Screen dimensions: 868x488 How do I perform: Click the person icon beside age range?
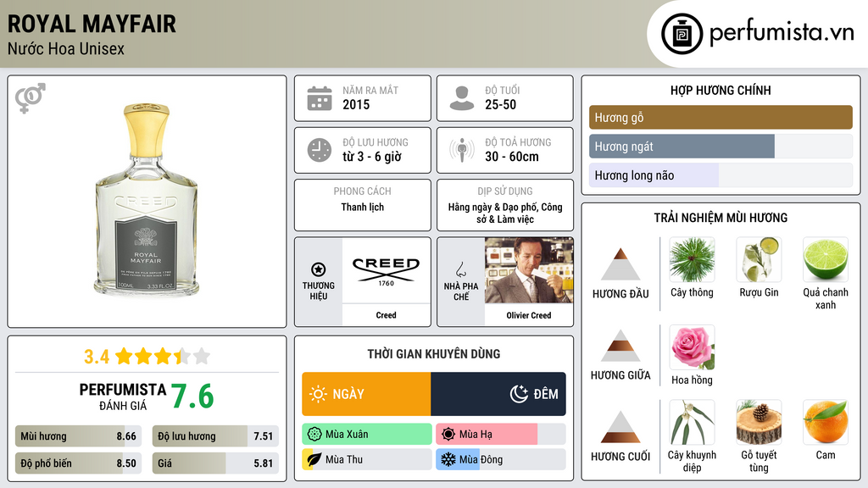461,98
